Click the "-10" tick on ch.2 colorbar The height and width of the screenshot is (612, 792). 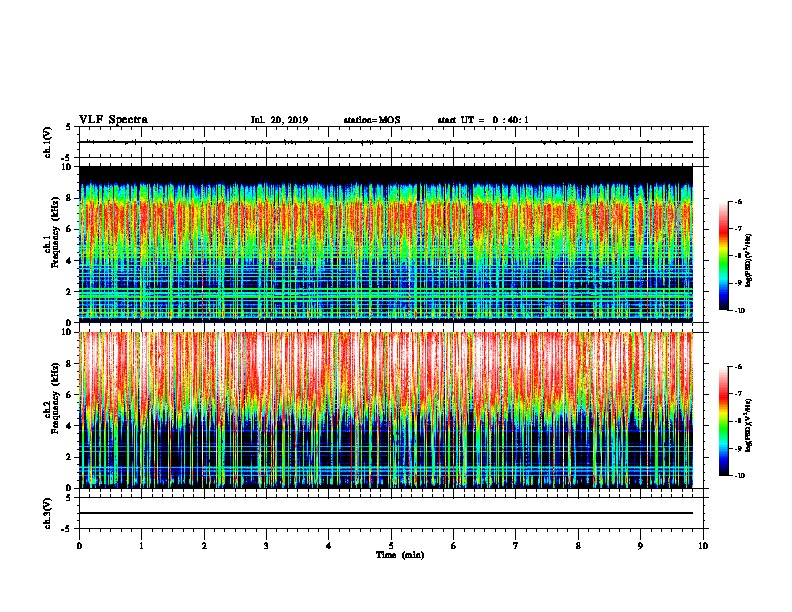coord(740,476)
